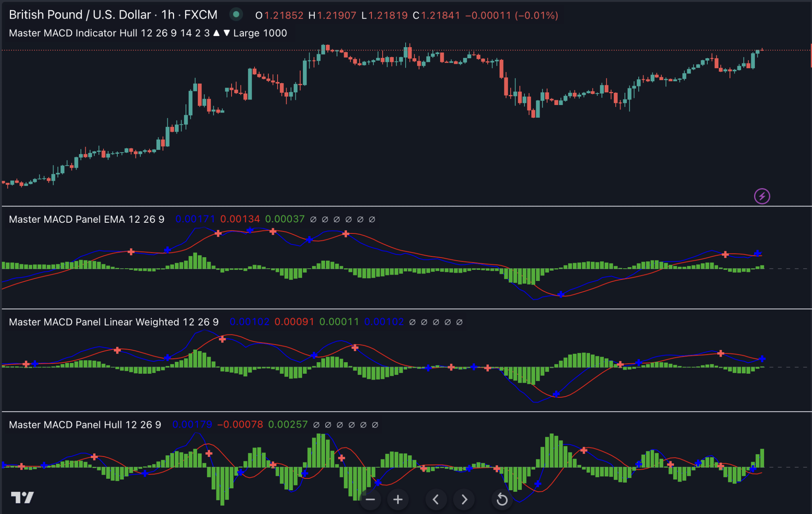This screenshot has height=514, width=812.
Task: Open the 1h timeframe selector in the title
Action: [x=169, y=14]
